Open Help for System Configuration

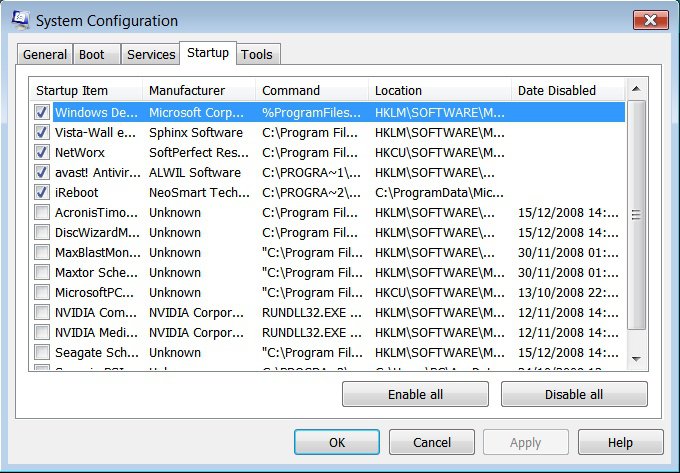click(x=621, y=442)
